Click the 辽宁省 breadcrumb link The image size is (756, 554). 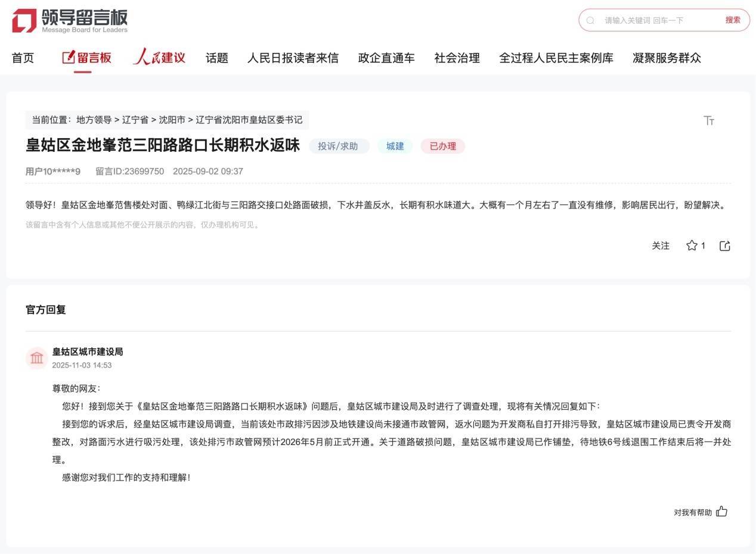(135, 120)
